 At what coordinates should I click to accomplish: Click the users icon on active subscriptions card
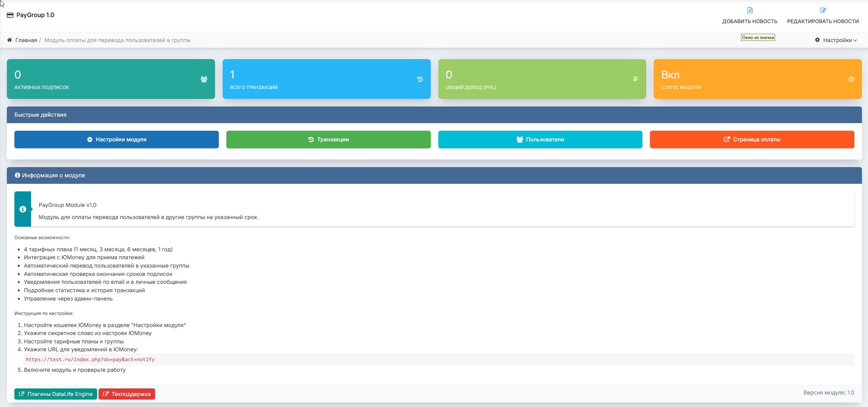204,79
